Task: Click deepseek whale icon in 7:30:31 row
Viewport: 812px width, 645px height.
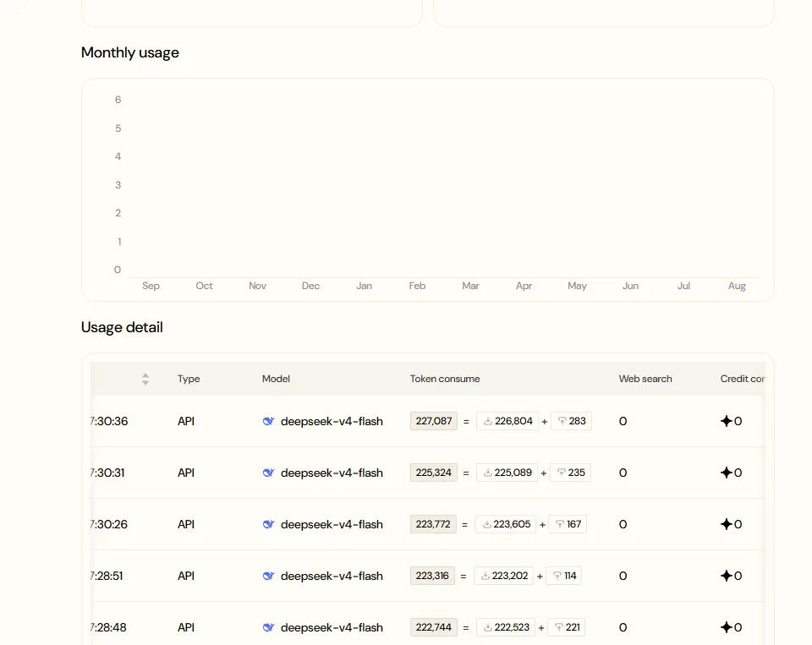Action: pos(268,473)
